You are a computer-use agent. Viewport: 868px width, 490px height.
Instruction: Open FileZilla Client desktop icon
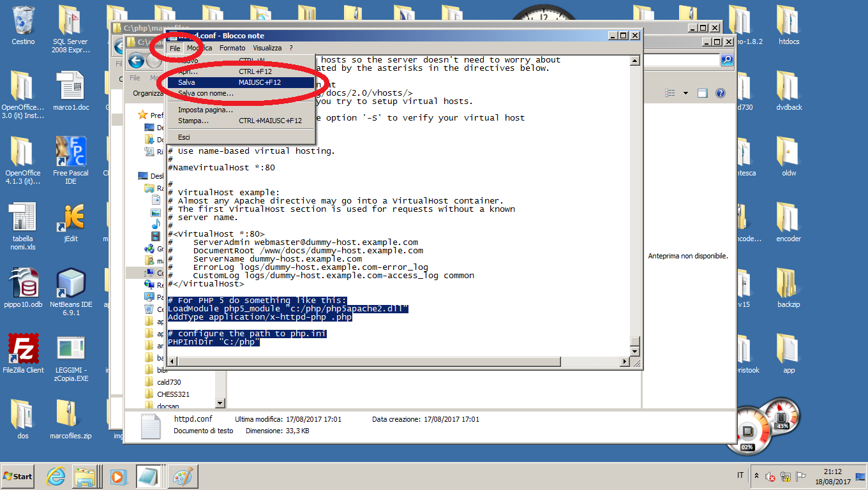click(x=23, y=351)
